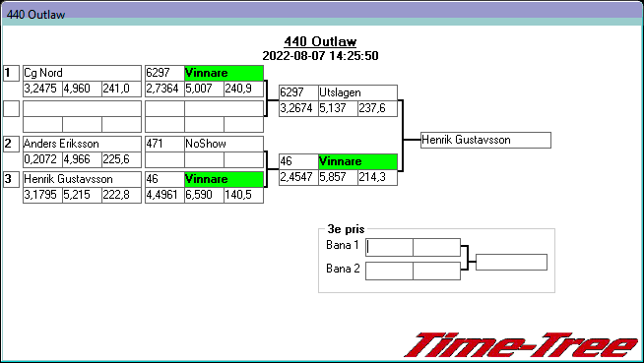The image size is (644, 363).
Task: Click the Utslagen status cell
Action: (357, 92)
